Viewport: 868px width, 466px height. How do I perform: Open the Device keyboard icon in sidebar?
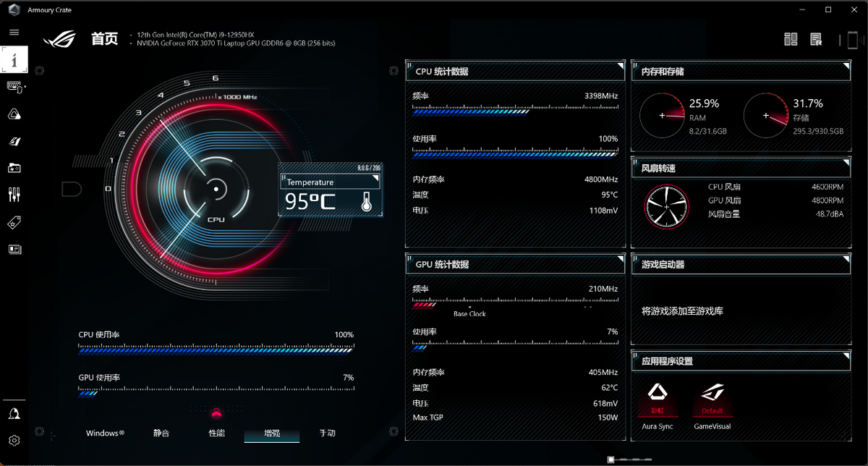pyautogui.click(x=14, y=87)
